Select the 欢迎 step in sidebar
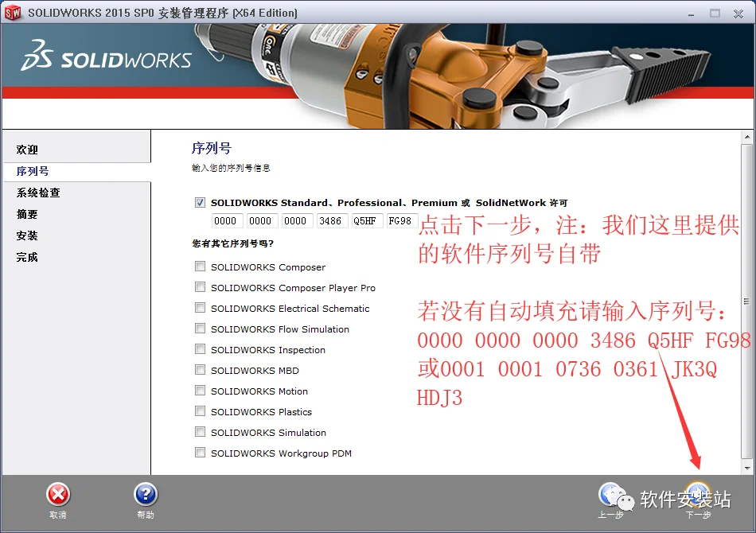 [x=27, y=150]
